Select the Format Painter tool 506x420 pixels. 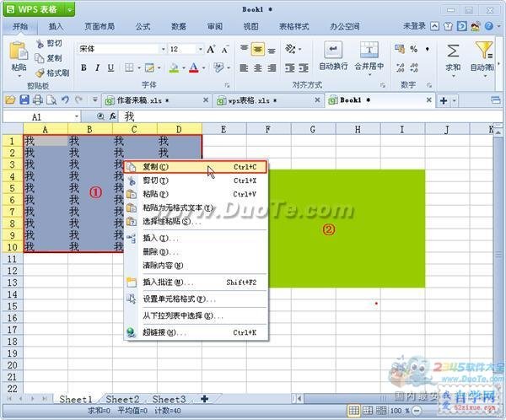click(52, 73)
